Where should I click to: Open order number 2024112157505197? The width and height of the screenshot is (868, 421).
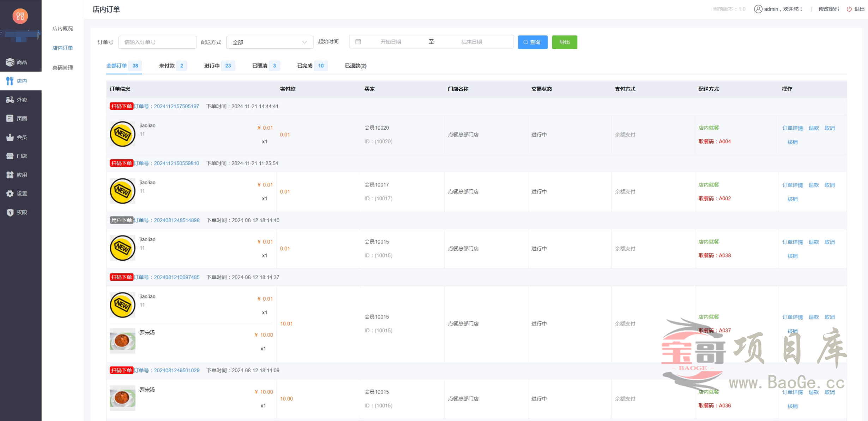click(x=176, y=106)
